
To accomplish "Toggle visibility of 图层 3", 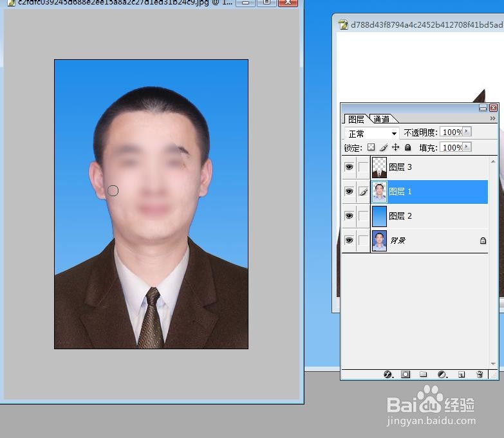I will coord(349,167).
